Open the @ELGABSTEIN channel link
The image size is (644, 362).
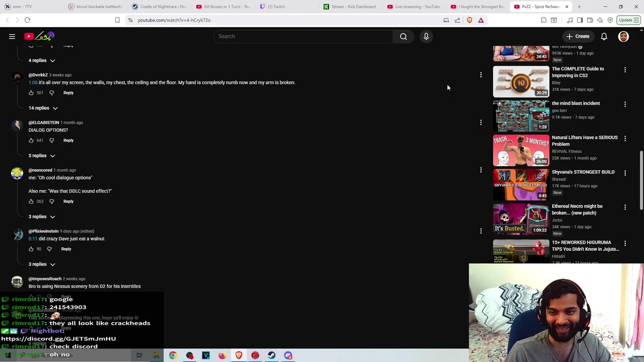tap(44, 122)
